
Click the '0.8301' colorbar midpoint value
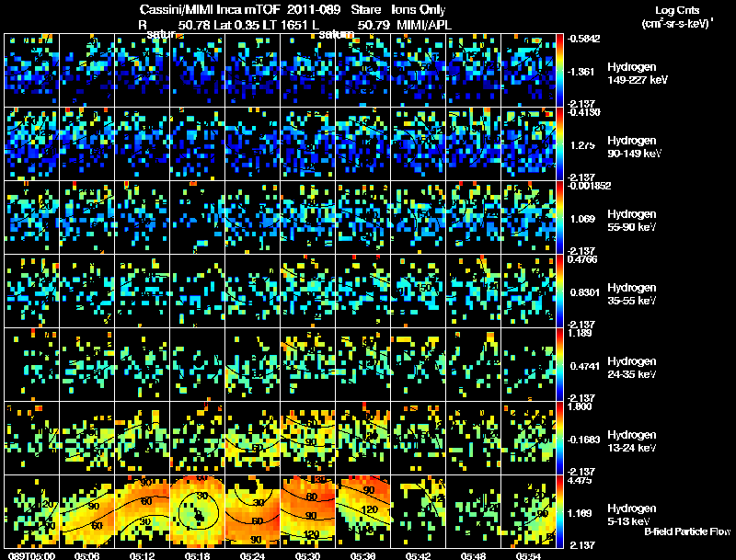pos(584,292)
